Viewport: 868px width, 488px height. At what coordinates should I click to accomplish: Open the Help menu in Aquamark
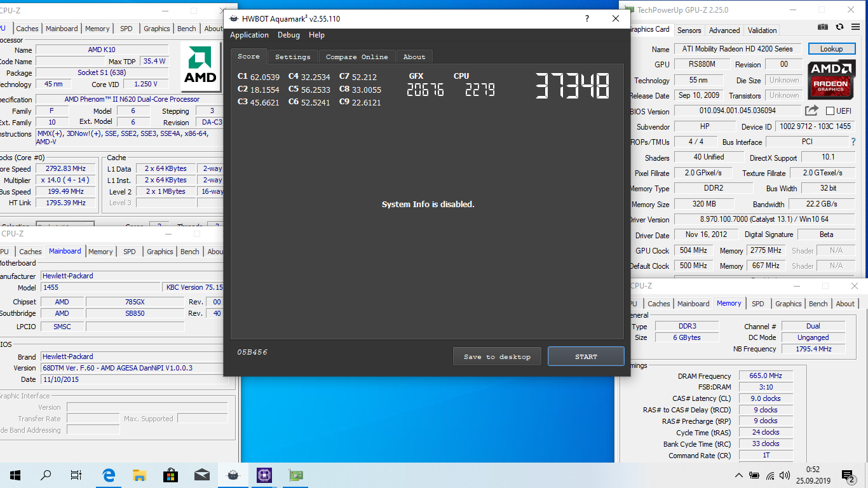point(316,35)
